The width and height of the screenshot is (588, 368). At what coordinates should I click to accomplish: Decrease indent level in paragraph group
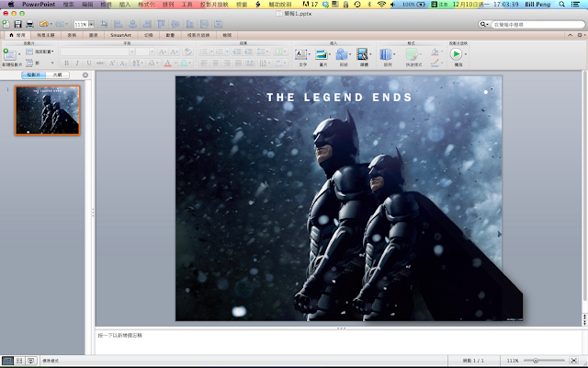[236, 52]
